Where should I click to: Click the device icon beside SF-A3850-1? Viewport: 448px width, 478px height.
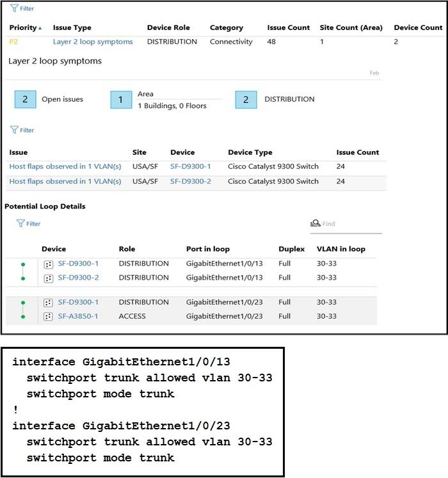point(48,316)
